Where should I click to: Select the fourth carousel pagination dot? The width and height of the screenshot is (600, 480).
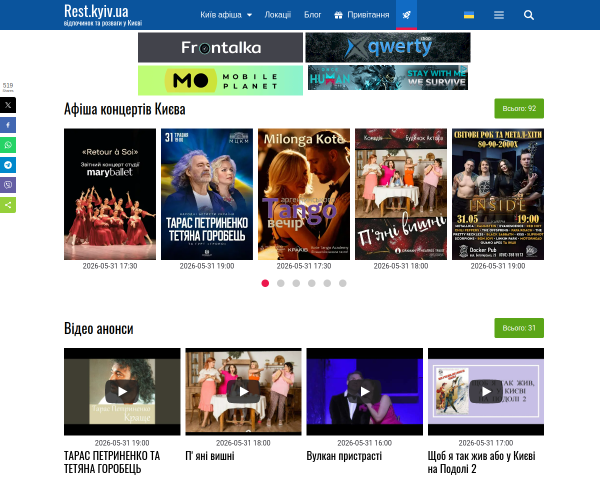coord(311,283)
